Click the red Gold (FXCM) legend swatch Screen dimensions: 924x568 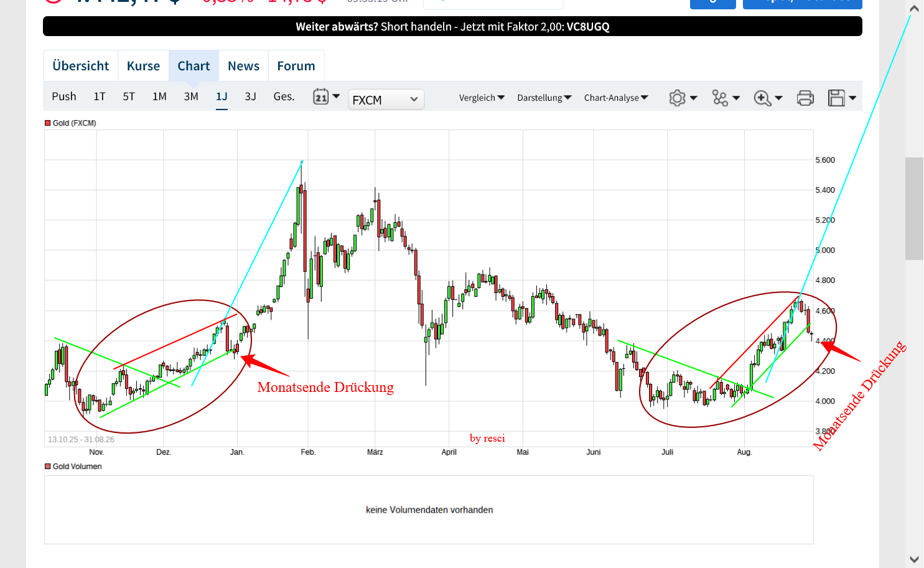pyautogui.click(x=47, y=123)
